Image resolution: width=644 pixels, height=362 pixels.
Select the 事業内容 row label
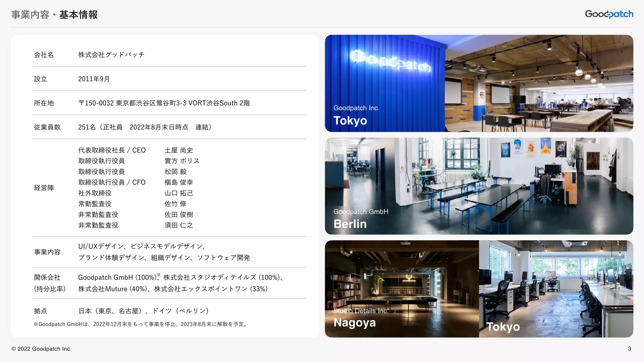(x=47, y=252)
